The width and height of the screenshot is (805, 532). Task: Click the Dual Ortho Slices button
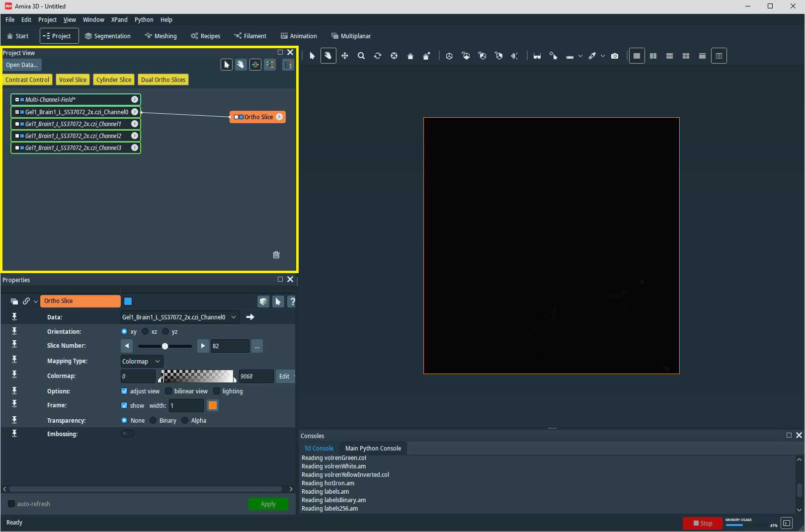[x=163, y=79]
